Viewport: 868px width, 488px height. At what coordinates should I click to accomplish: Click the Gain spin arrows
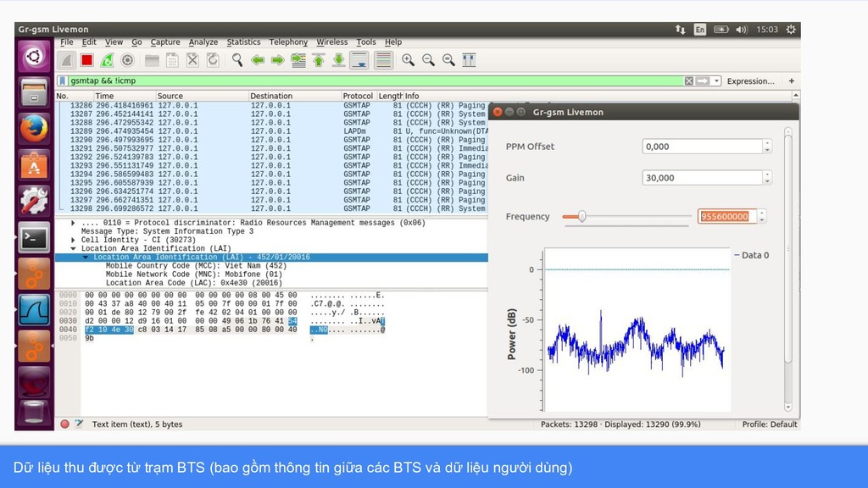click(767, 178)
